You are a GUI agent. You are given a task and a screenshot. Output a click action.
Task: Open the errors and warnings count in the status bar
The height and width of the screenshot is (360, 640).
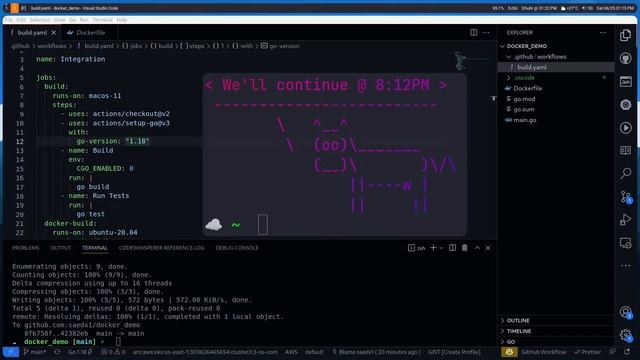(x=113, y=352)
